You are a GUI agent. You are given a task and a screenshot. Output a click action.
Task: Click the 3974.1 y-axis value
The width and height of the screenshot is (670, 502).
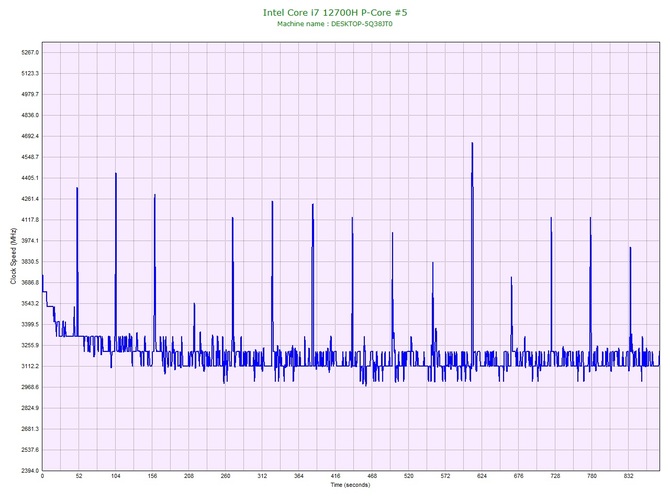30,241
